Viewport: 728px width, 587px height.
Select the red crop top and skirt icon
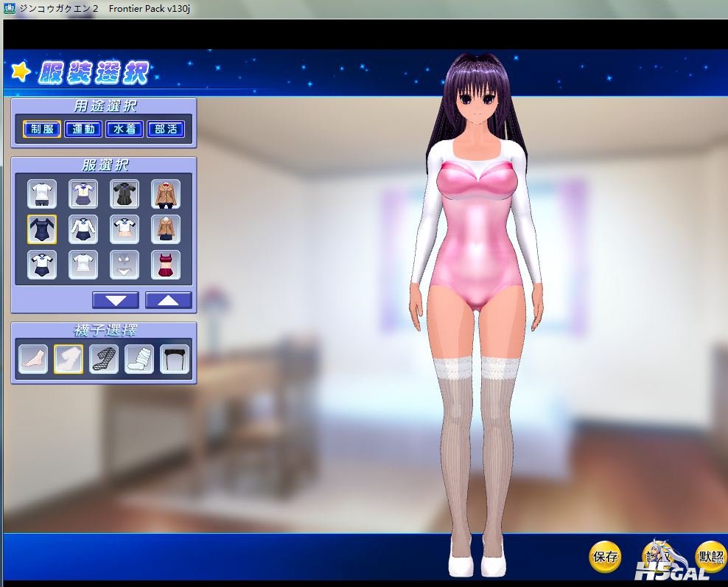[166, 265]
